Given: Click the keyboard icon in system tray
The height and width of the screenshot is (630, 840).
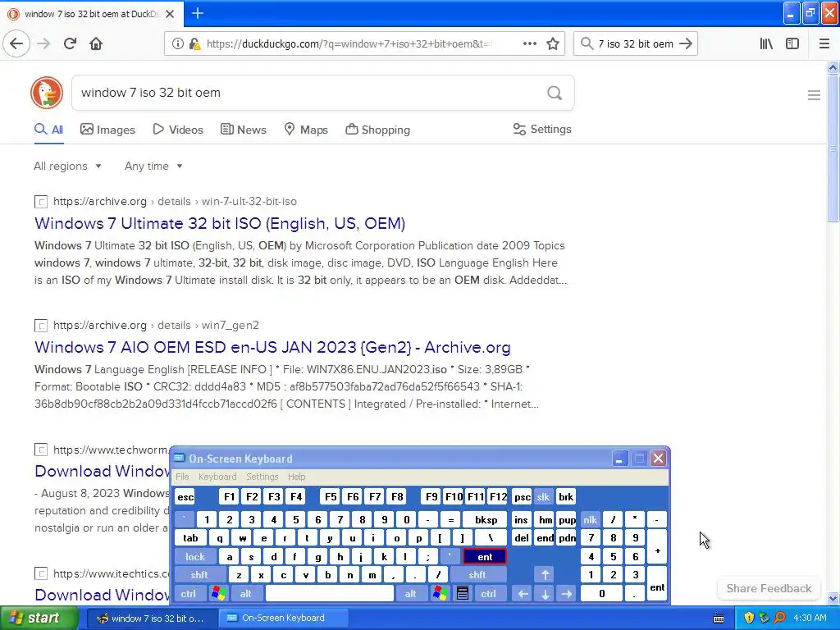Looking at the screenshot, I should pos(719,619).
